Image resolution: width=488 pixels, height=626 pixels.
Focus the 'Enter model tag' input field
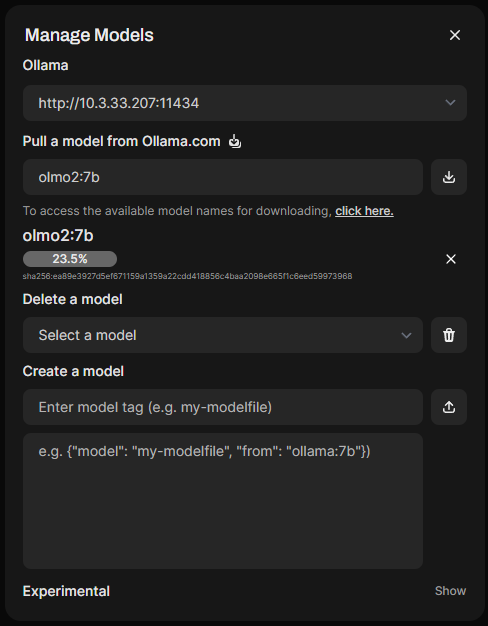223,407
